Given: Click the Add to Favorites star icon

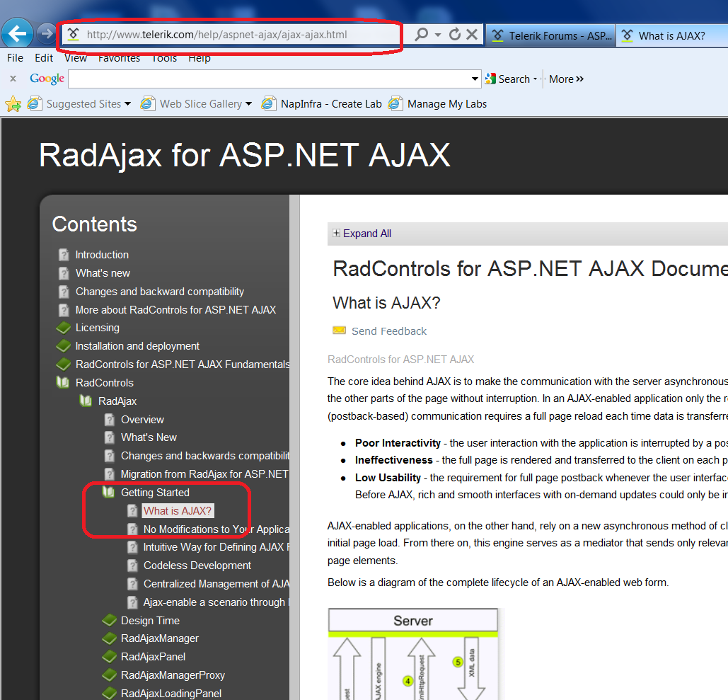Looking at the screenshot, I should (x=13, y=104).
